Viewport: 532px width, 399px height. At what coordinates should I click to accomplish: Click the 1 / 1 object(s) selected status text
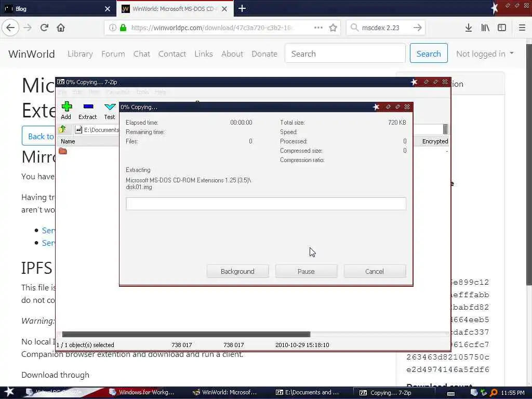[x=85, y=345]
